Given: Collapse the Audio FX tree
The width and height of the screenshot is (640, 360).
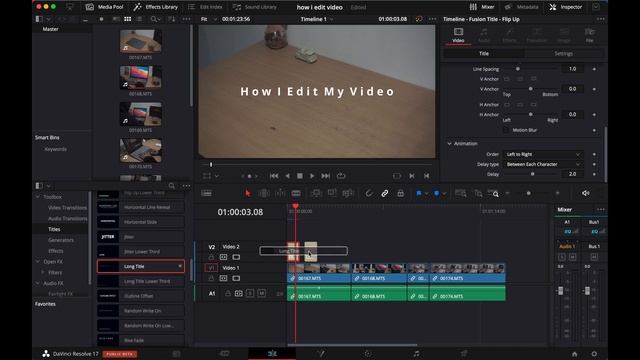Looking at the screenshot, I should pyautogui.click(x=38, y=283).
